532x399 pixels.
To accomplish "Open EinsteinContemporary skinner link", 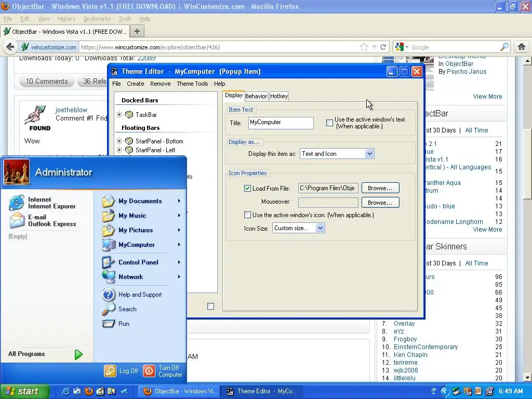I will (x=425, y=347).
